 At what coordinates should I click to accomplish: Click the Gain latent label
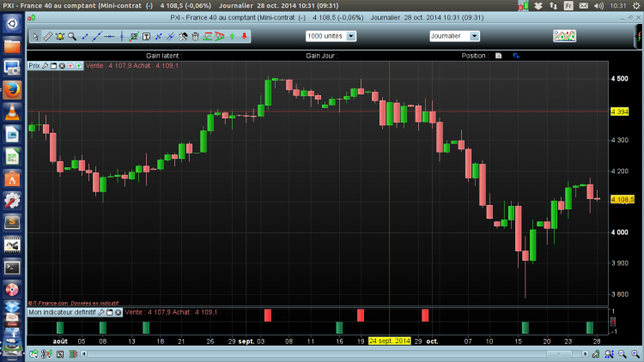164,56
